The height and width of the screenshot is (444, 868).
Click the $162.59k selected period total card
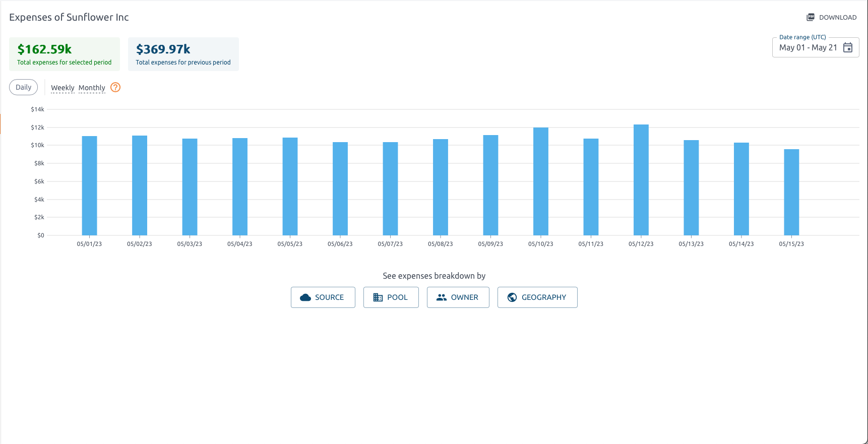[x=65, y=54]
